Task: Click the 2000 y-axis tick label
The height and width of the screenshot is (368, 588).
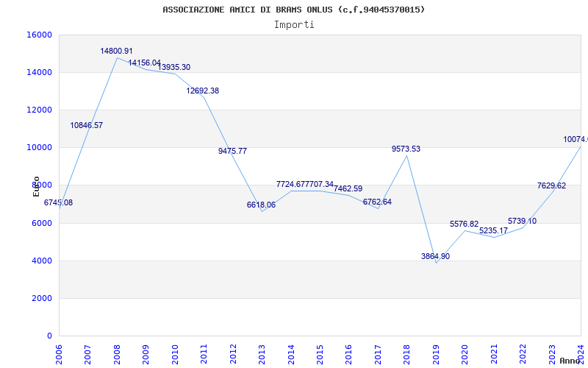Action: [x=42, y=299]
